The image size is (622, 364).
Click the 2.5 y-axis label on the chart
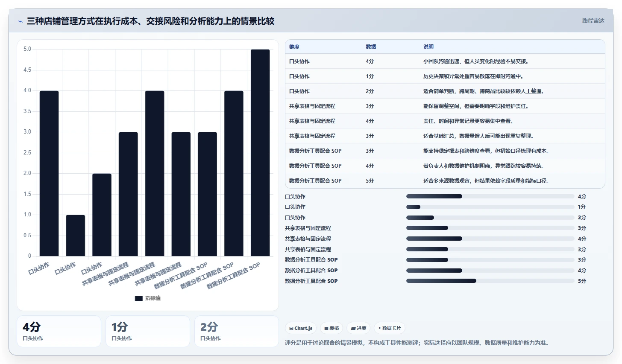tap(27, 153)
